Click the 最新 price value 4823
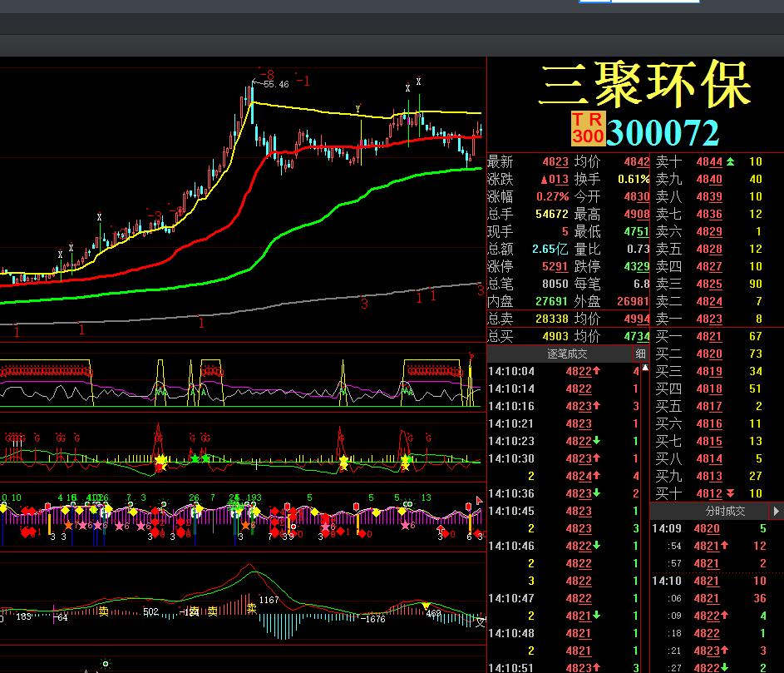 point(555,161)
